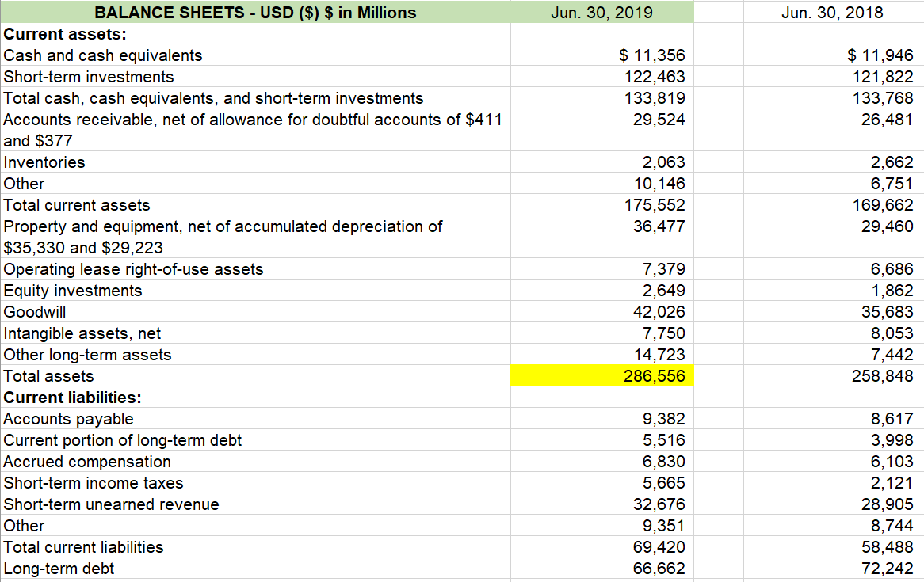This screenshot has height=582, width=924.
Task: Click the 29,460 value cell
Action: pos(887,226)
